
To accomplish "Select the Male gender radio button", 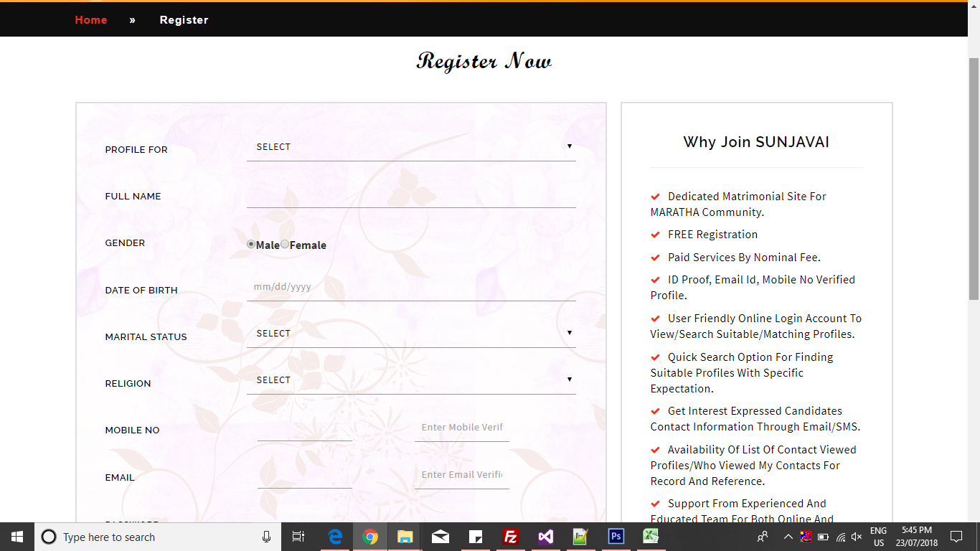I will 251,245.
